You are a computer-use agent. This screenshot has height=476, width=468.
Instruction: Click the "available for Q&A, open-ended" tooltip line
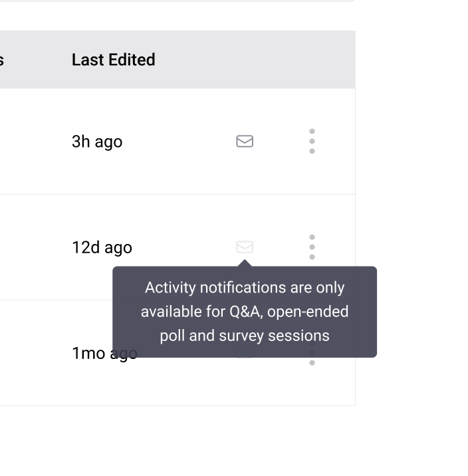(x=245, y=311)
